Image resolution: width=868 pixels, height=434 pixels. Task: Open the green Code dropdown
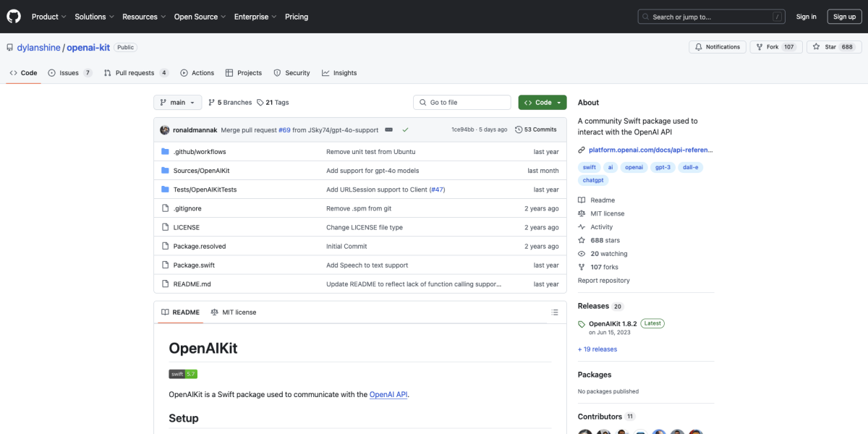pos(541,102)
